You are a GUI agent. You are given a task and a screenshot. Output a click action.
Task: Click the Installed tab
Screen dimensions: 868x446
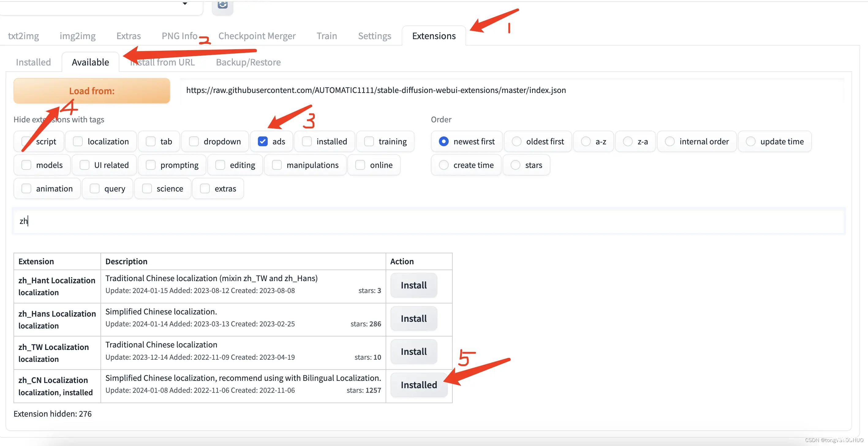(x=33, y=61)
